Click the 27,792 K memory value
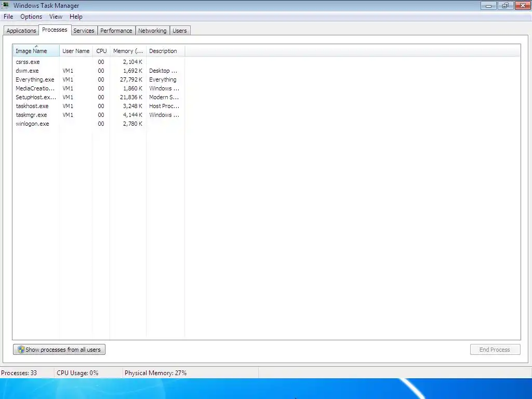This screenshot has width=532, height=399. click(131, 79)
